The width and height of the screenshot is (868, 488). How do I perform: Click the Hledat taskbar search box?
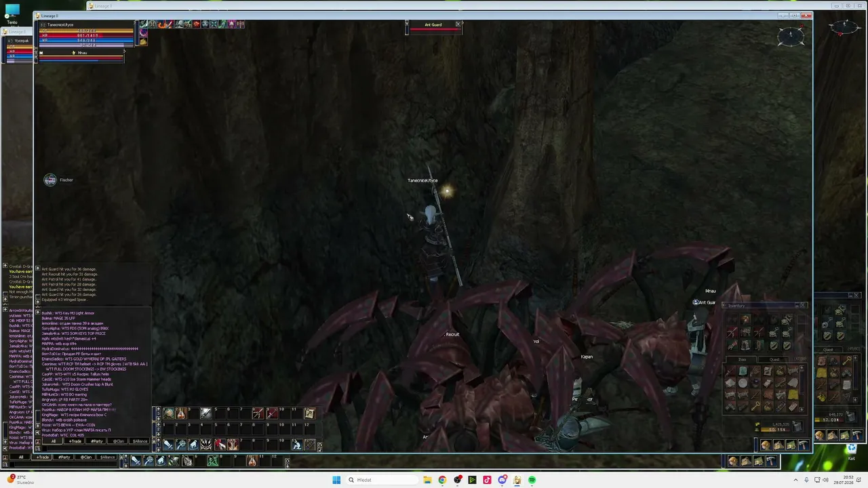pyautogui.click(x=380, y=480)
